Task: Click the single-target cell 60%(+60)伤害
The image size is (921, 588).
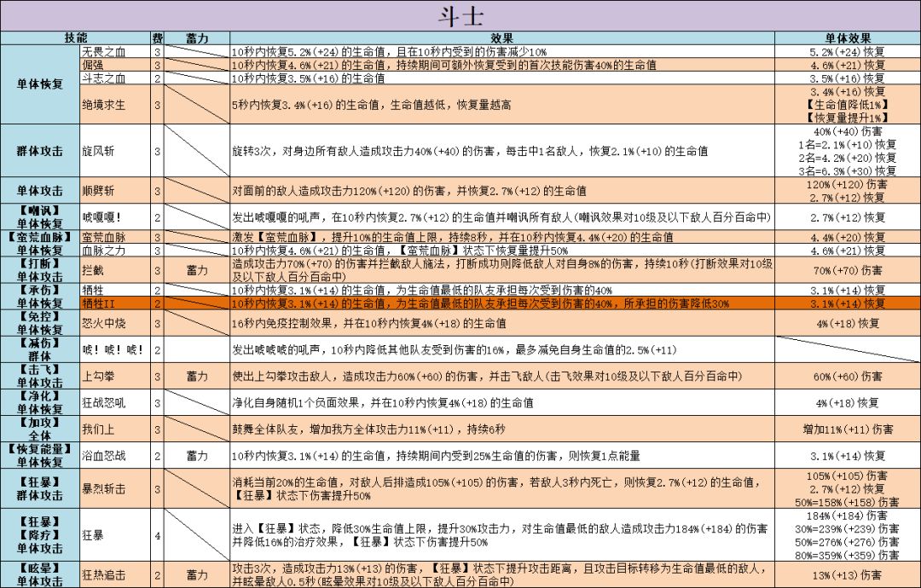Action: coord(848,376)
